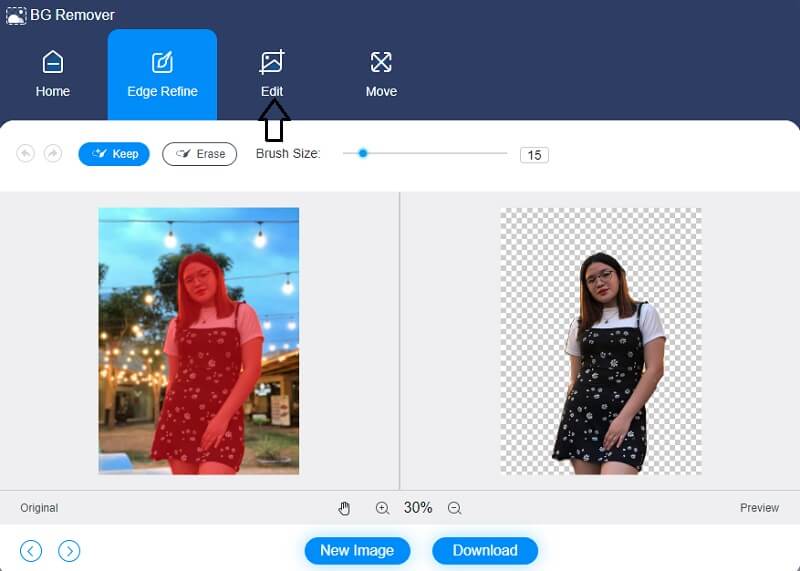Click the original photo with red mask

click(198, 340)
